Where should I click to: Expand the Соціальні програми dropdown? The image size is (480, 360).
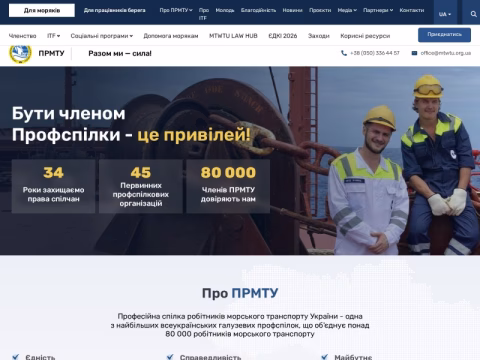pyautogui.click(x=102, y=36)
